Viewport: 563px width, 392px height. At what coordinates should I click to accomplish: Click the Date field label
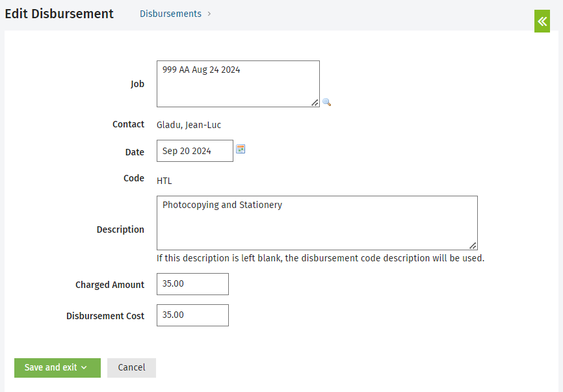[x=135, y=152]
